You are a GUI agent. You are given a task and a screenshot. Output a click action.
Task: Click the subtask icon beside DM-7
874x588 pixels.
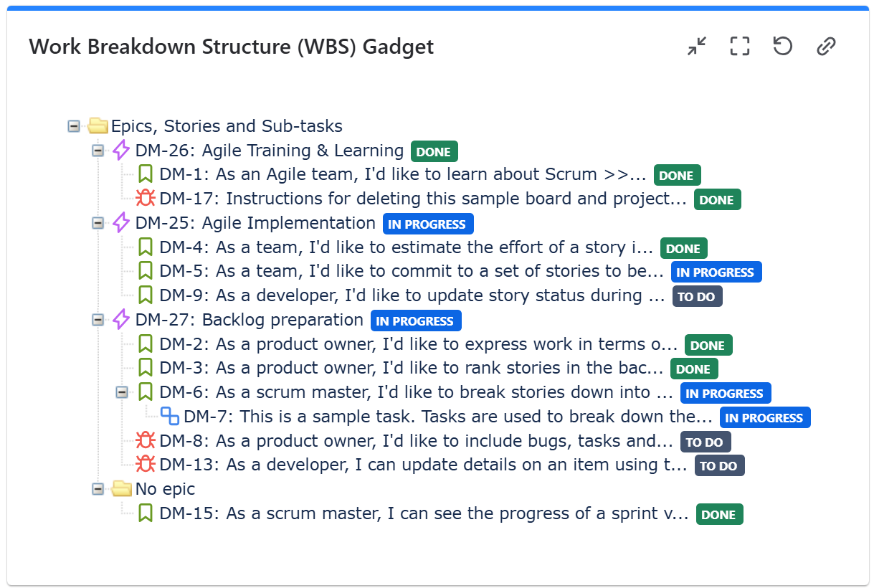point(171,416)
